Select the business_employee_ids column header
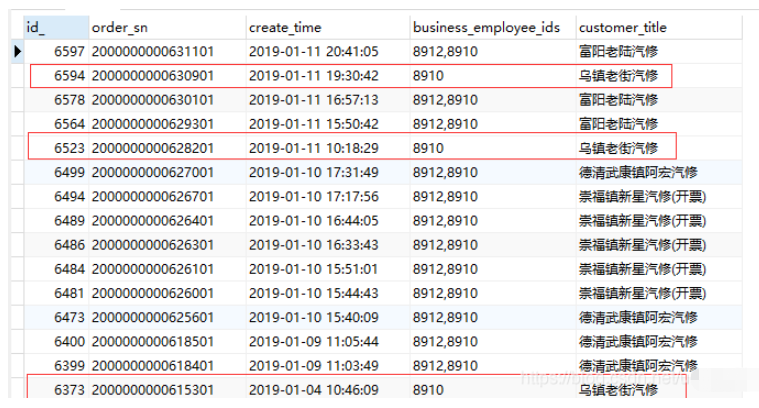The width and height of the screenshot is (759, 408). [x=493, y=28]
